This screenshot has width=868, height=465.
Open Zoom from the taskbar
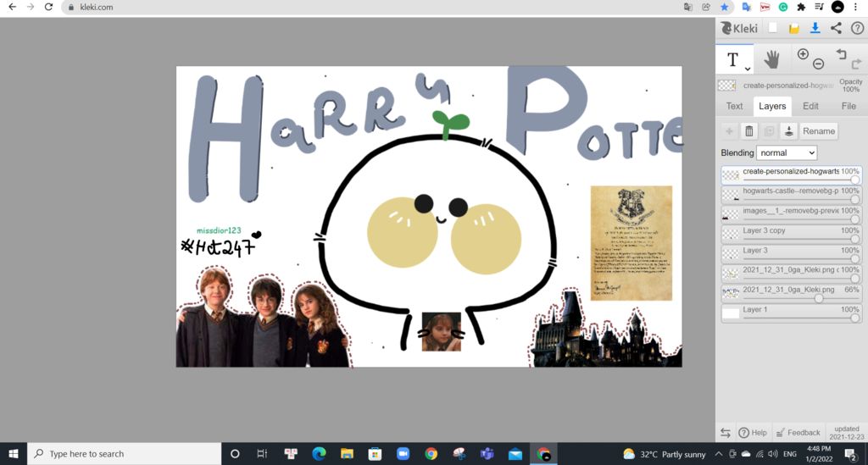[403, 454]
